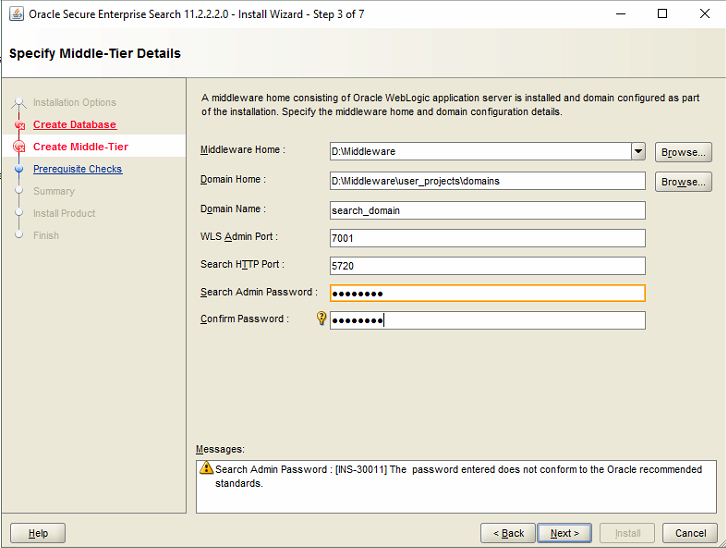Click the lightbulb hint icon beside Confirm Password

(x=321, y=318)
